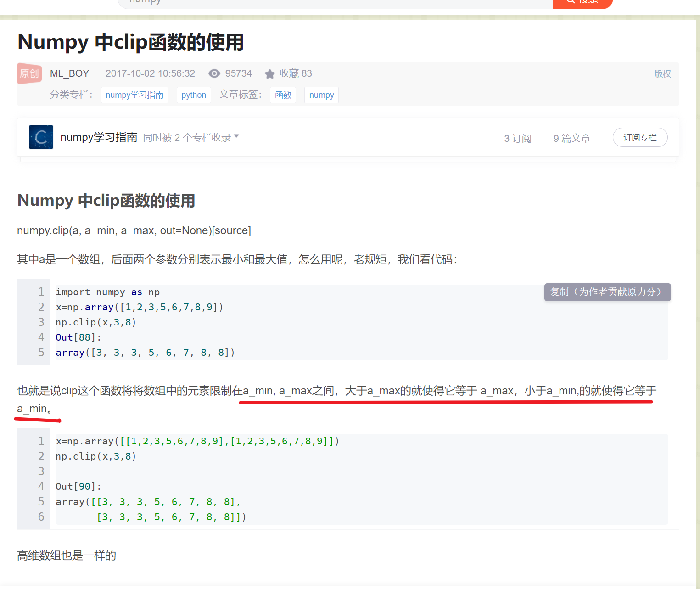Click the 3 订阅 subscriber count

(x=517, y=138)
